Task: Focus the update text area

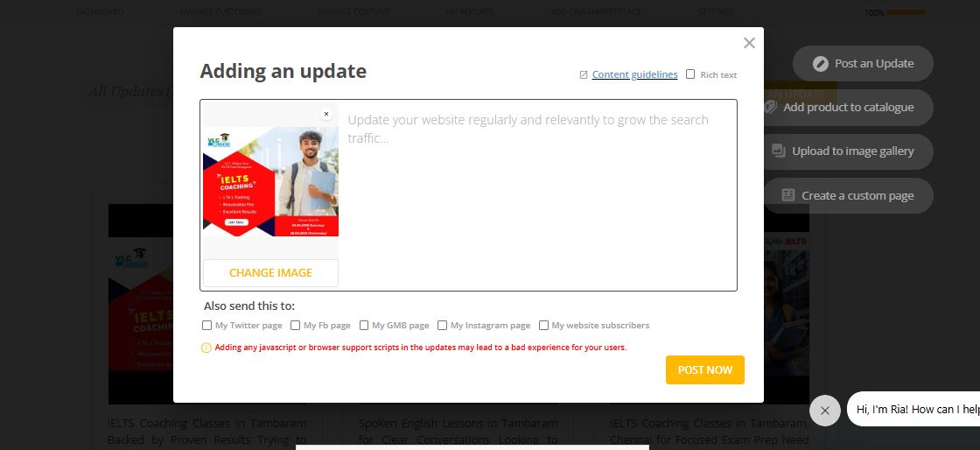Action: pyautogui.click(x=540, y=195)
